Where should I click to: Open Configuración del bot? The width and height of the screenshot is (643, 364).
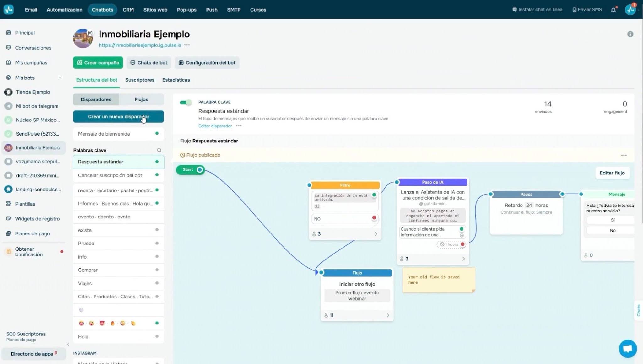coord(207,63)
